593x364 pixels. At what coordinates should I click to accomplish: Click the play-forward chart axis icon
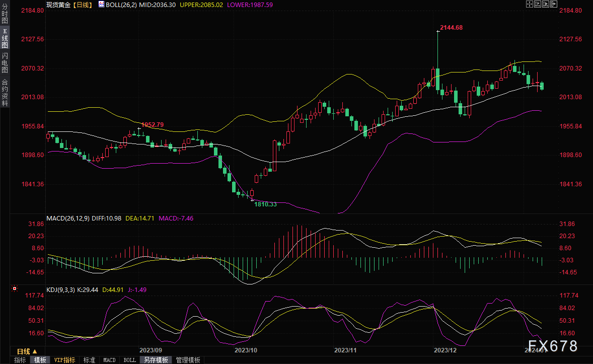pos(545,4)
